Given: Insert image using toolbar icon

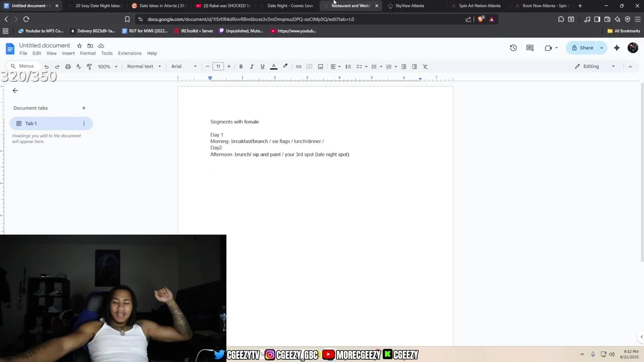Looking at the screenshot, I should (x=320, y=66).
